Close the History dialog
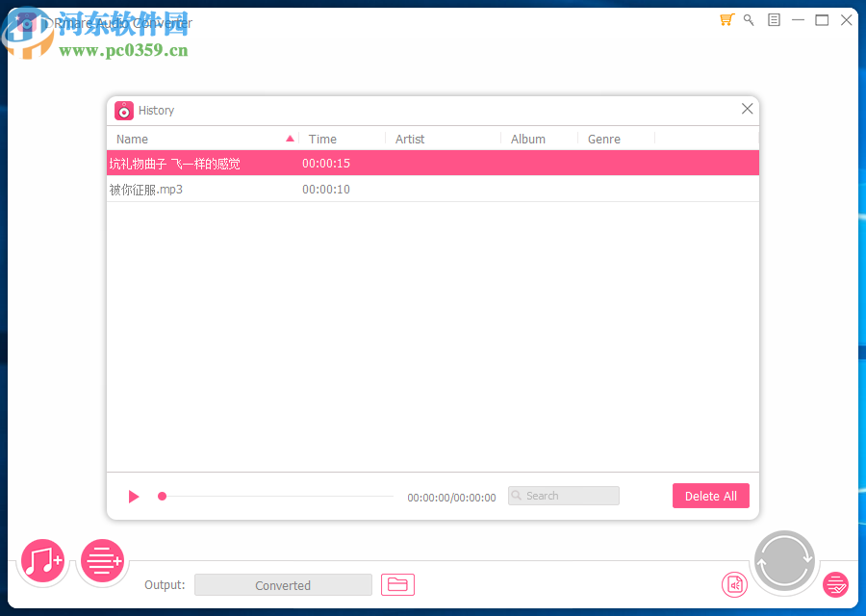Viewport: 866px width, 616px height. 747,109
